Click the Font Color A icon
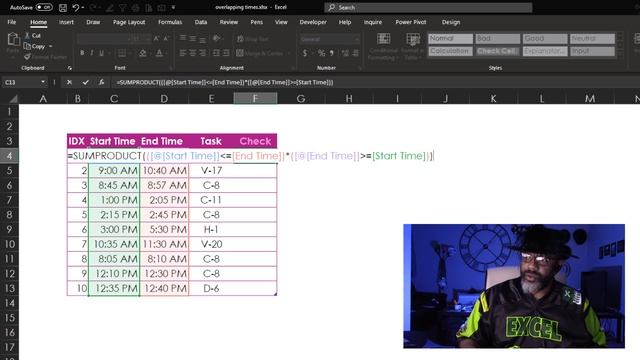The width and height of the screenshot is (640, 360). 159,53
